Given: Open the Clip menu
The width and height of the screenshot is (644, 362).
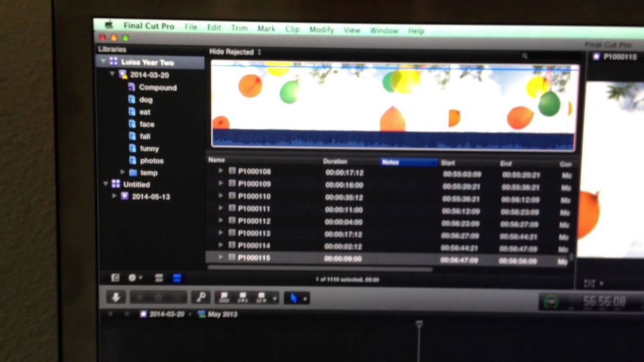Looking at the screenshot, I should 292,29.
